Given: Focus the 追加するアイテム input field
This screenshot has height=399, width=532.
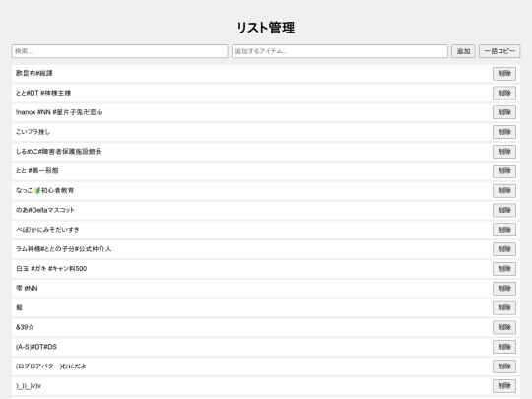Looking at the screenshot, I should tap(340, 51).
